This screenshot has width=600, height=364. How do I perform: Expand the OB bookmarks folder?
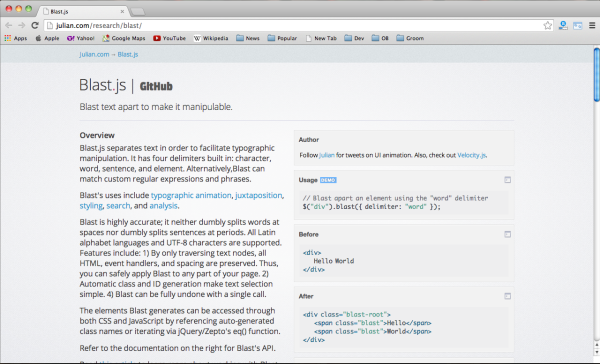(380, 38)
